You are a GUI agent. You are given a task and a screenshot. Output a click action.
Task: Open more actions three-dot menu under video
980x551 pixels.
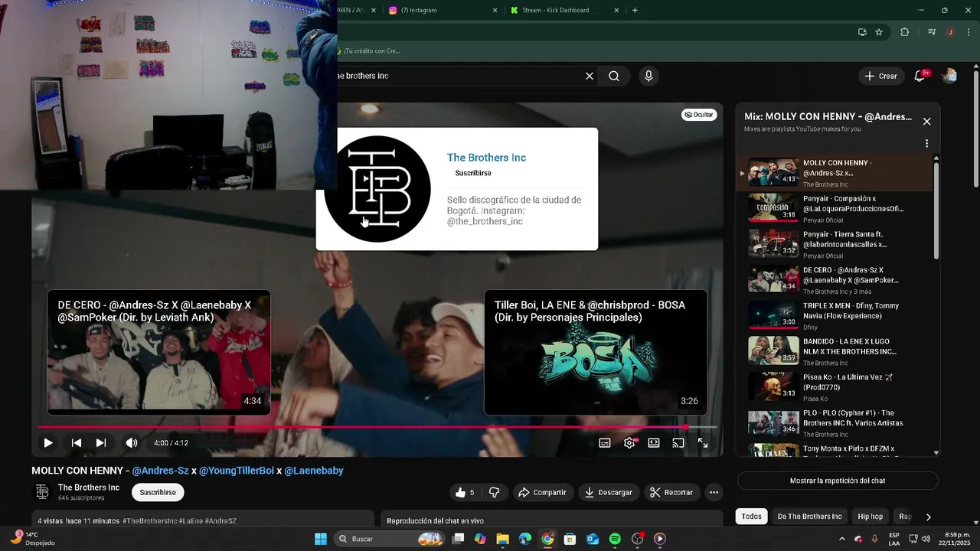[x=714, y=493]
